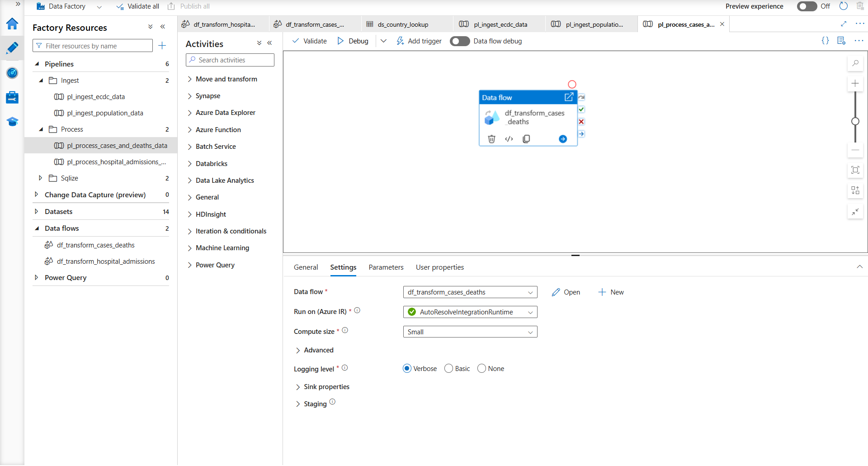This screenshot has height=466, width=868.
Task: Open pipeline properties panel icon
Action: pos(841,41)
